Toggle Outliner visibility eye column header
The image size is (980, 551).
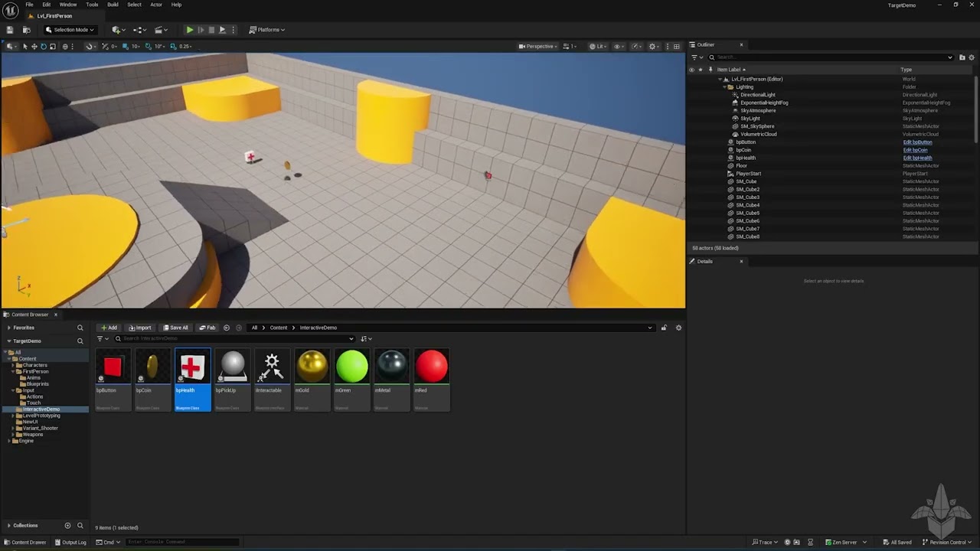tap(691, 70)
